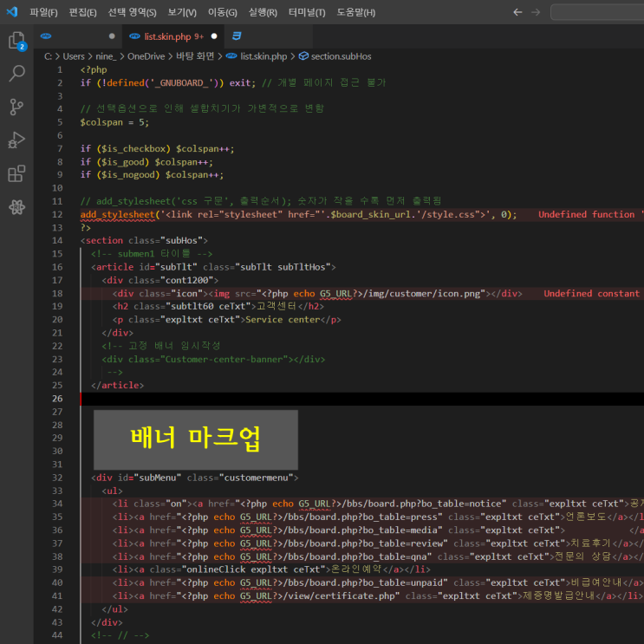Click the 바탕 화면 breadcrumb folder
644x644 pixels.
(x=197, y=56)
